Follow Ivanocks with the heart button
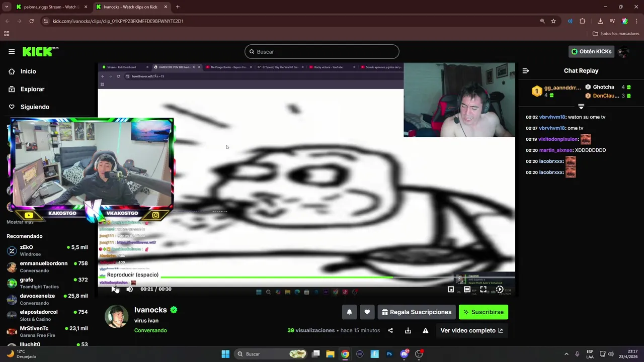This screenshot has height=362, width=644. (x=367, y=312)
